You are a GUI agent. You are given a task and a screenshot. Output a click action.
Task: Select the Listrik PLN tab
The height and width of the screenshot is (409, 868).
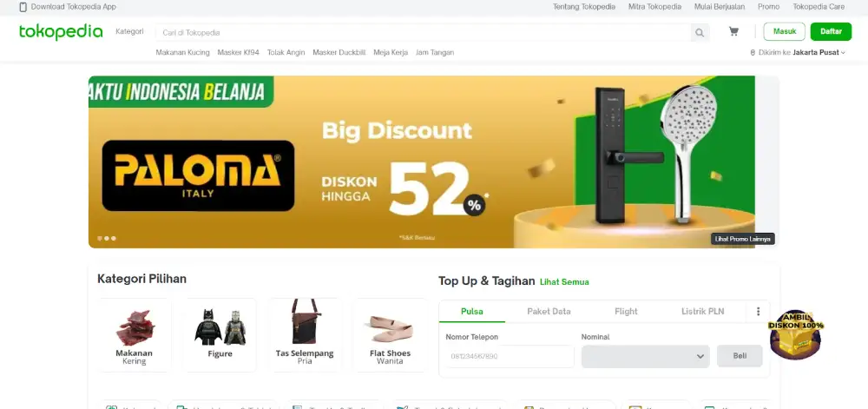[x=702, y=312]
